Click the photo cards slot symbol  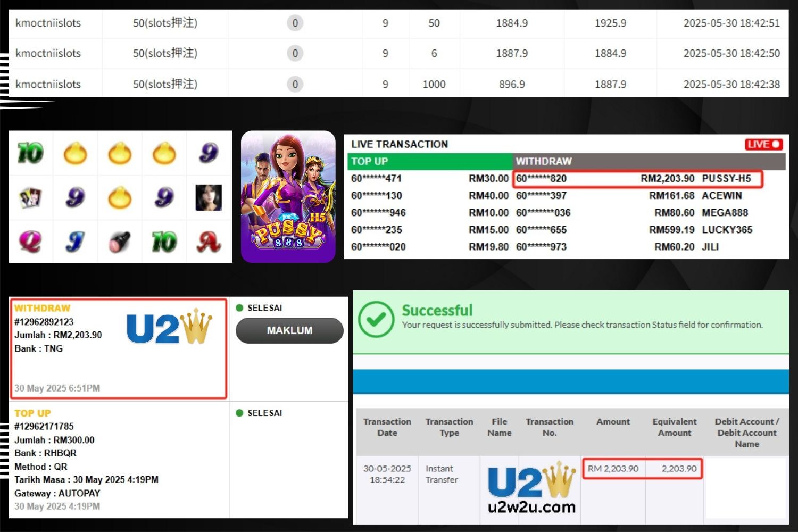coord(30,197)
